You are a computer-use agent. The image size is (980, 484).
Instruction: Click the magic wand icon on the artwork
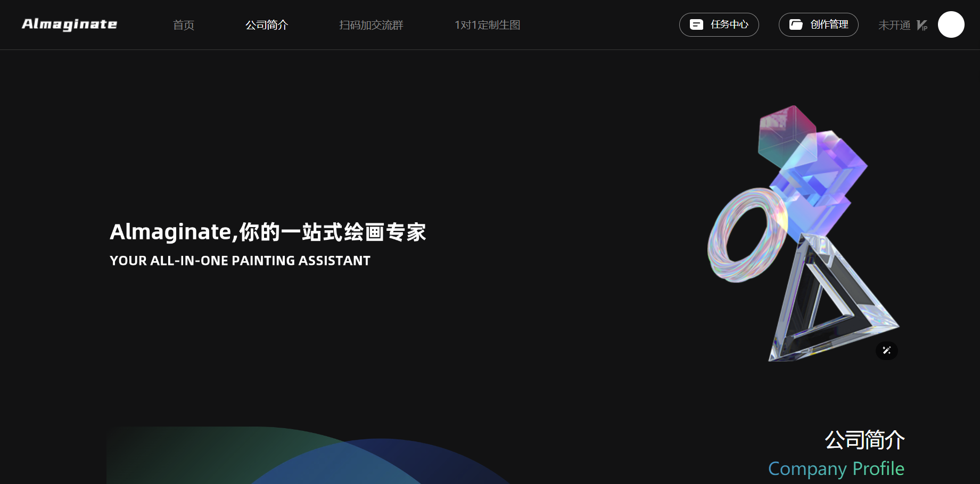(x=887, y=351)
